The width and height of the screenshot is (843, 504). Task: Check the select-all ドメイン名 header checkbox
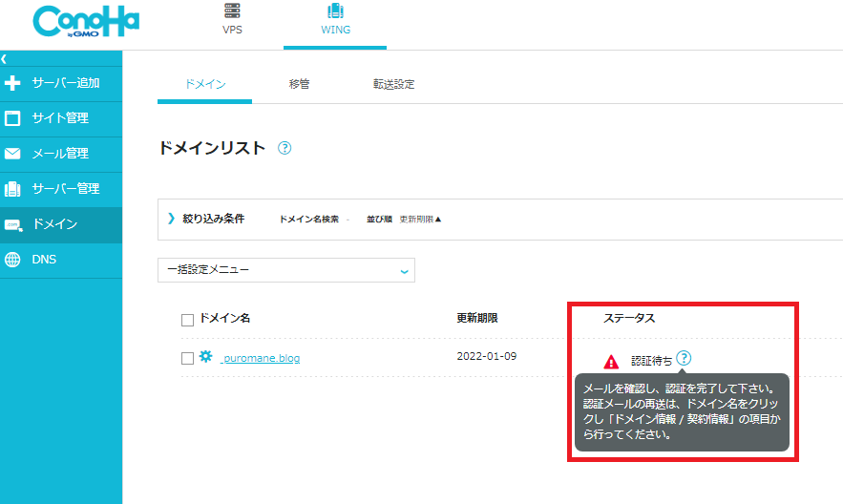coord(187,320)
